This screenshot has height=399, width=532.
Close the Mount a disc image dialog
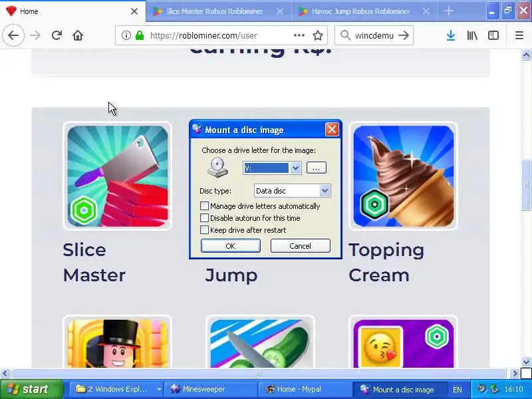332,129
